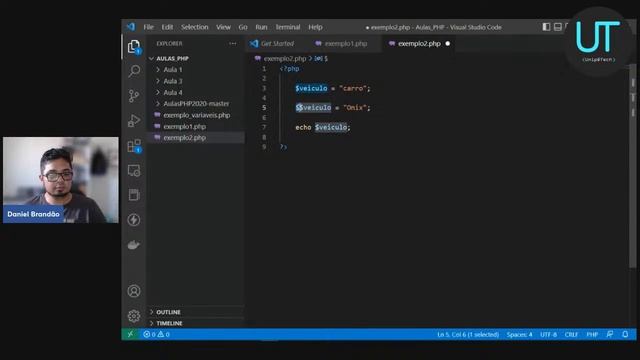Click the VS Code logo in title bar
The height and width of the screenshot is (360, 640).
click(x=131, y=27)
